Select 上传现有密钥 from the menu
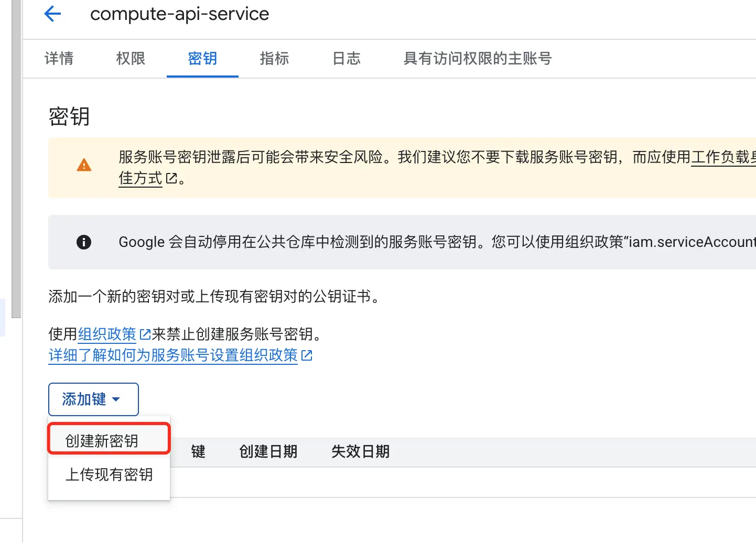 [109, 475]
